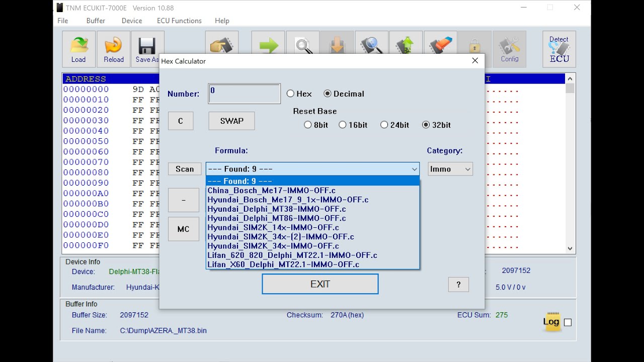
Task: Click the hex view scrollbar up arrow
Action: coord(570,79)
